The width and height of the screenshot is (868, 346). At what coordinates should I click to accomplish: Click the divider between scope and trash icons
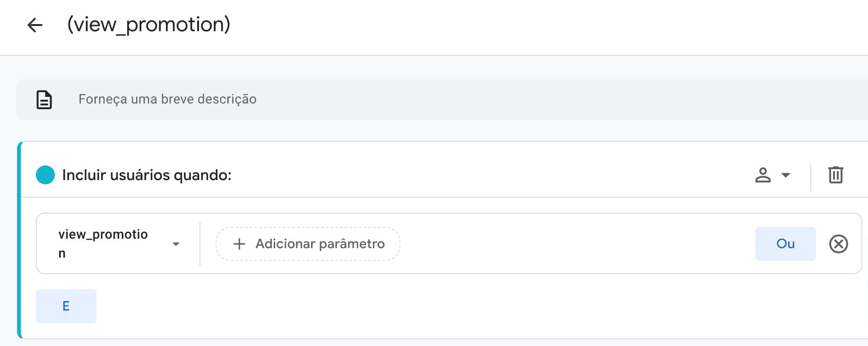(810, 176)
